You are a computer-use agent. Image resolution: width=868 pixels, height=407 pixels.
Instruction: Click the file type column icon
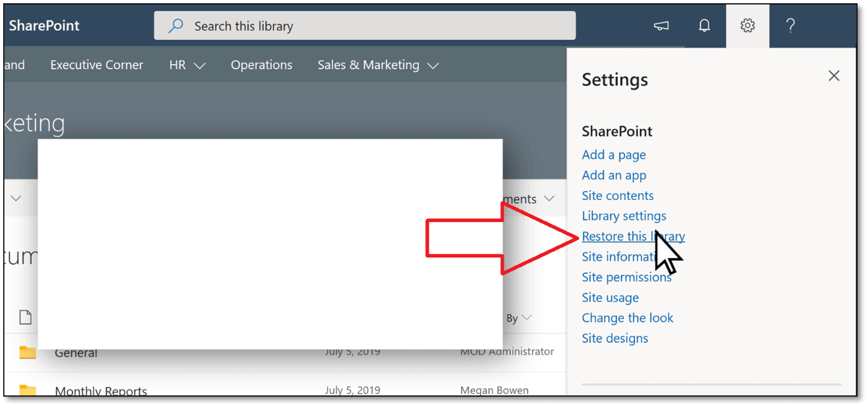(x=25, y=317)
